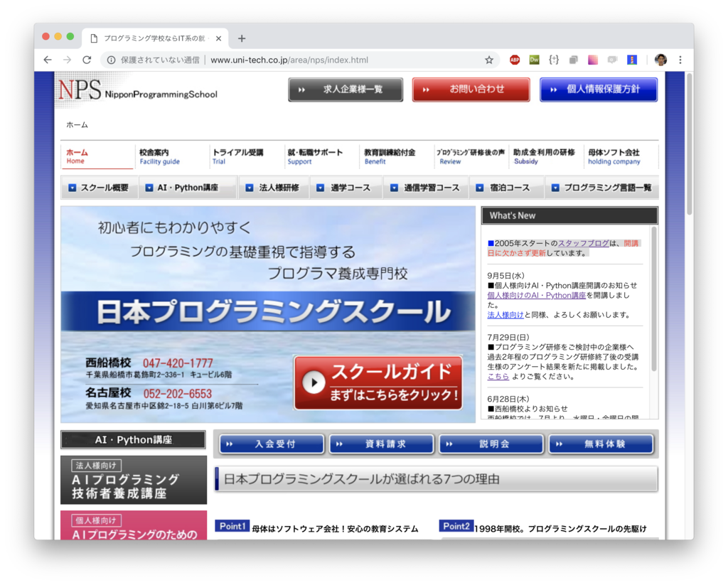728x585 pixels.
Task: Click the ホーム breadcrumb text
Action: point(77,125)
